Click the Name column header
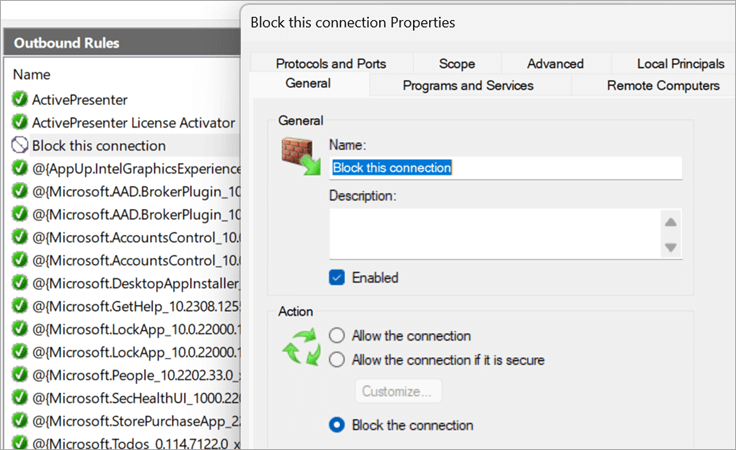Screen dimensions: 736x450 click(x=31, y=74)
